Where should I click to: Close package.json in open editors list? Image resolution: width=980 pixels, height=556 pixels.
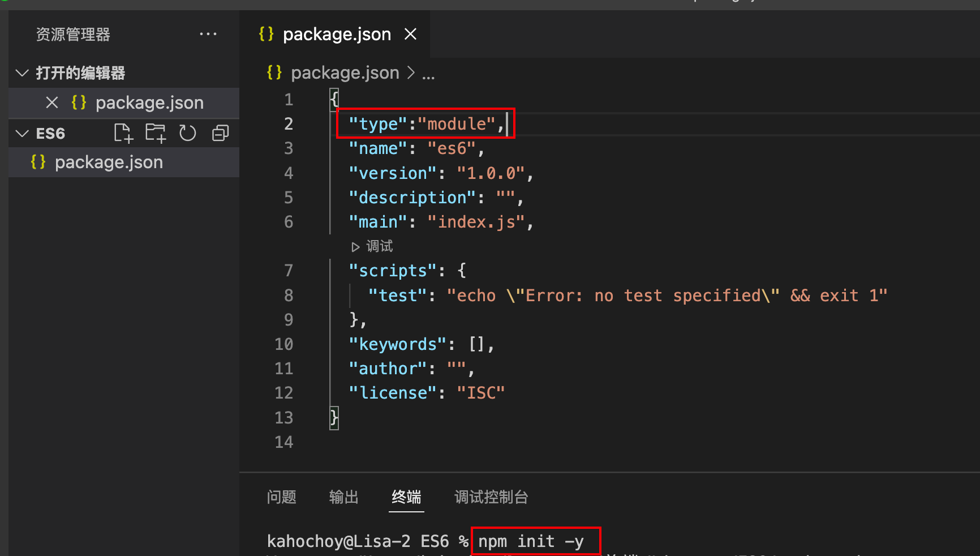(52, 102)
